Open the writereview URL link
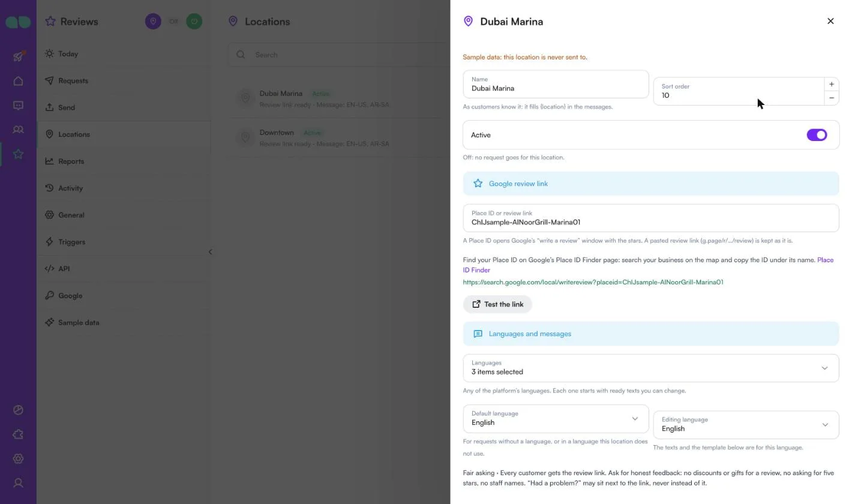 593,282
